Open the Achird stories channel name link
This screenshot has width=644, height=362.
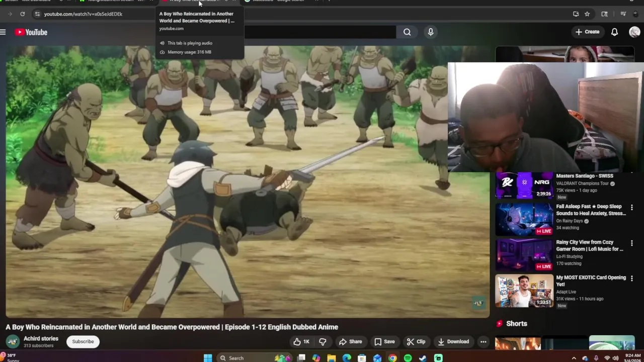[x=41, y=339]
